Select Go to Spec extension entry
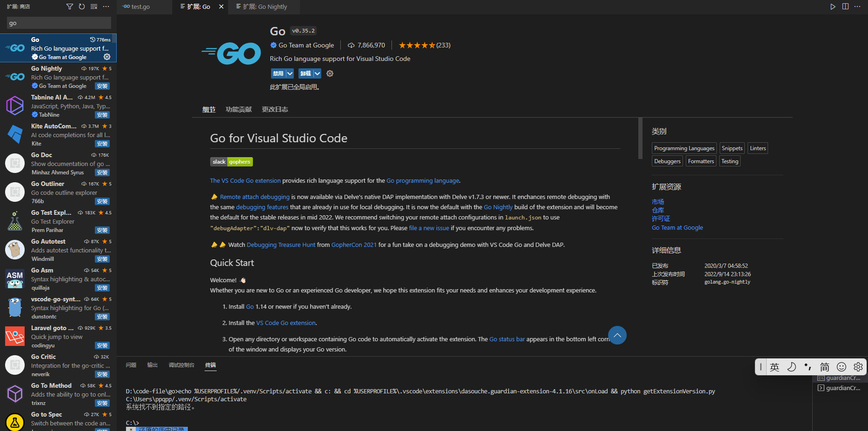Viewport: 868px width, 431px height. pyautogui.click(x=58, y=420)
